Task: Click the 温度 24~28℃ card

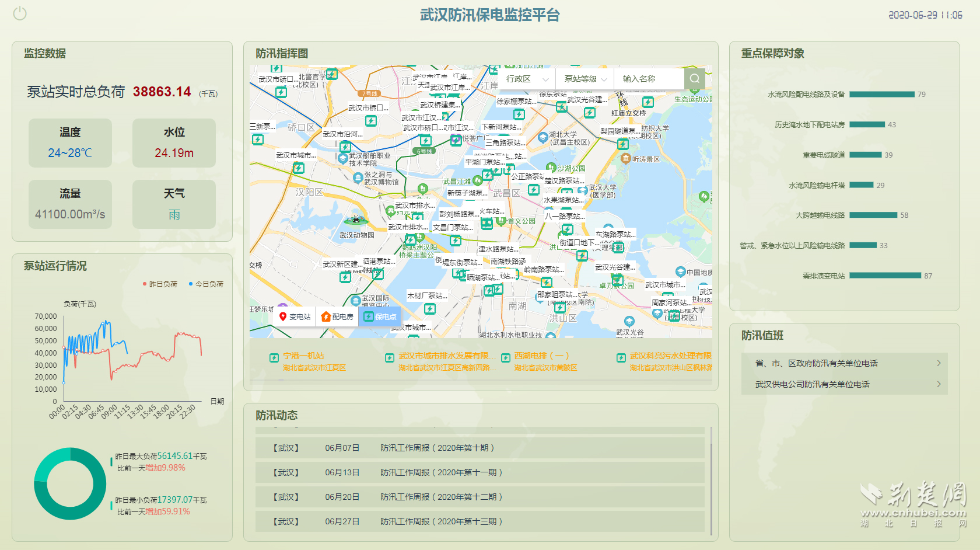Action: (x=70, y=143)
